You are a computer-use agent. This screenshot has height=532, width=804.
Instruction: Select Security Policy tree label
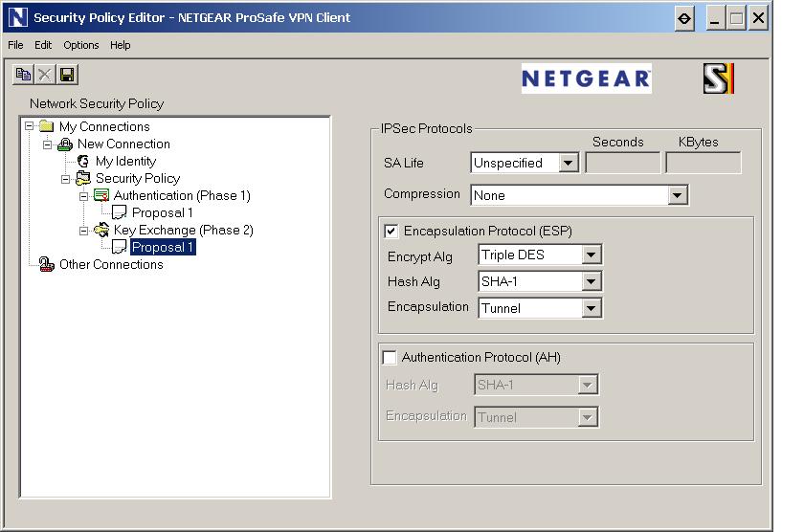(x=138, y=178)
